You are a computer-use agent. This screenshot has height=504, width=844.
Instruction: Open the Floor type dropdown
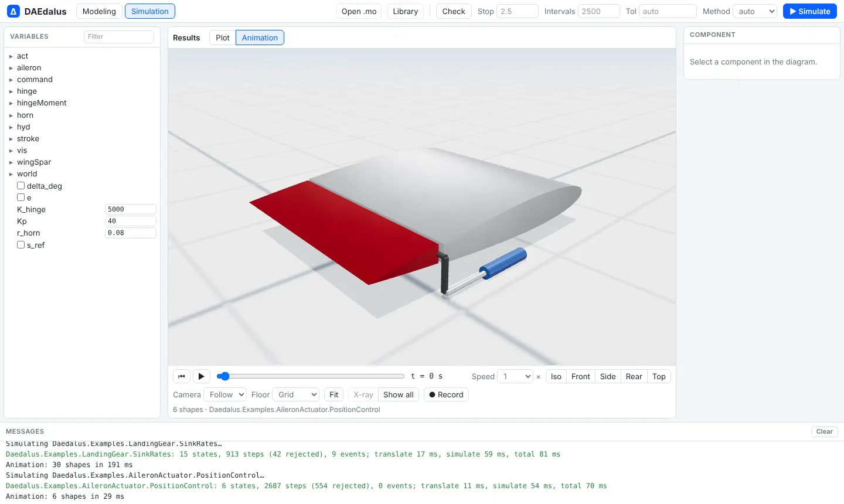296,394
